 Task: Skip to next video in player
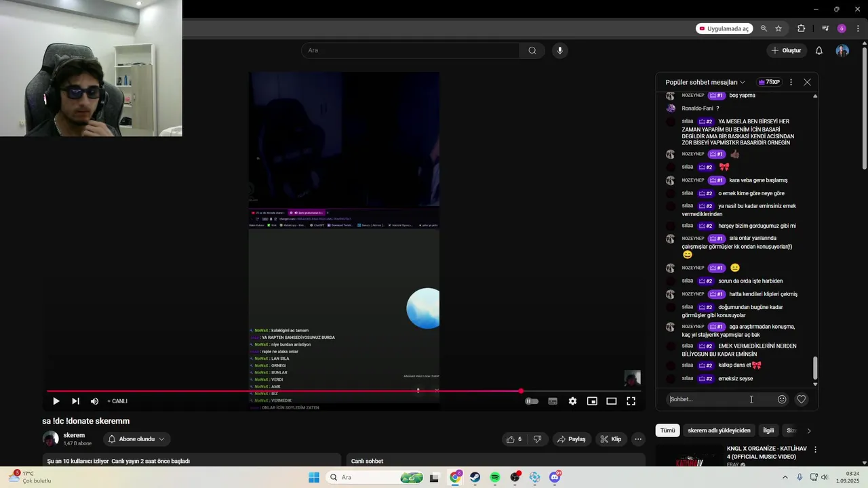[x=75, y=401]
